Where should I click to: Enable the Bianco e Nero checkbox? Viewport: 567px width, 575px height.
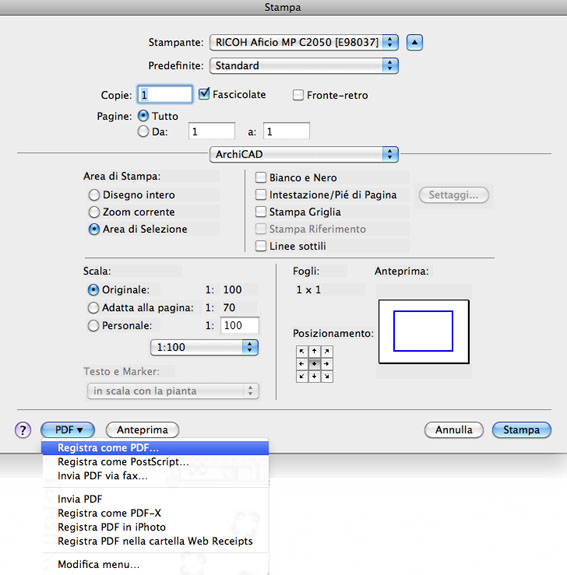[261, 178]
